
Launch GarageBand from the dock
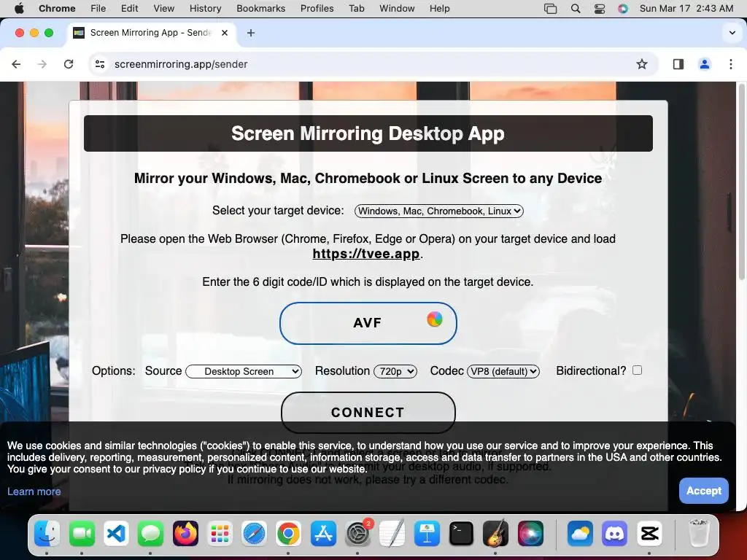[x=495, y=533]
